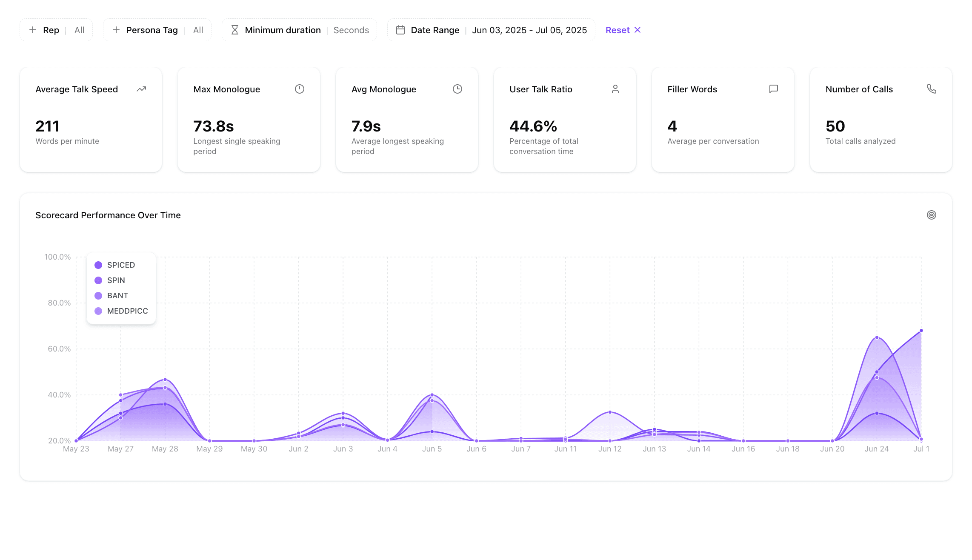Click the clock icon on Avg Monologue card
The width and height of the screenshot is (972, 560).
(457, 89)
